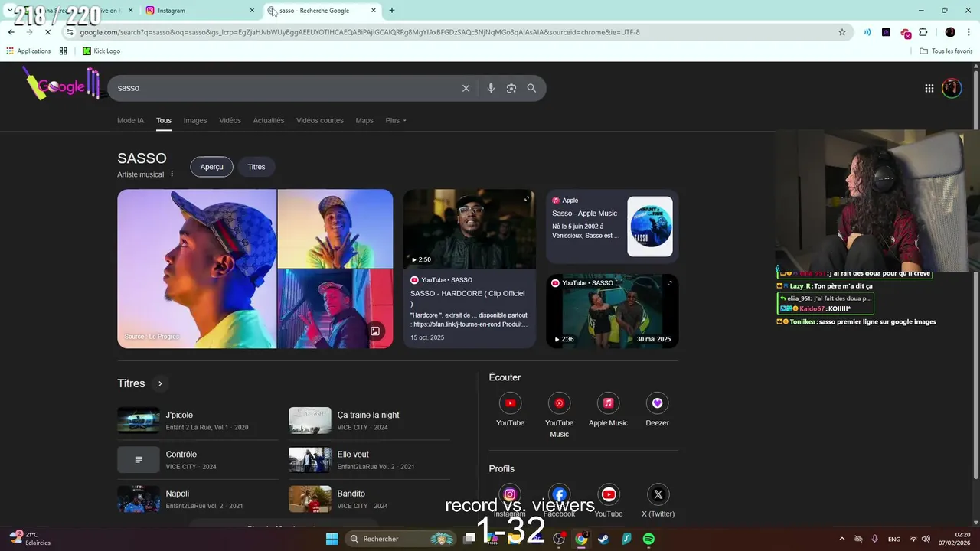Play the song Ça traine la night
The height and width of the screenshot is (551, 980).
pos(369,420)
